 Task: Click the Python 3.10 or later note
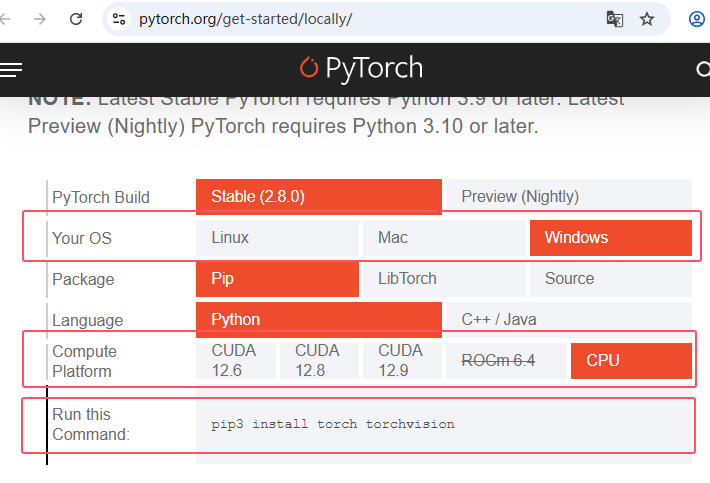tap(283, 126)
